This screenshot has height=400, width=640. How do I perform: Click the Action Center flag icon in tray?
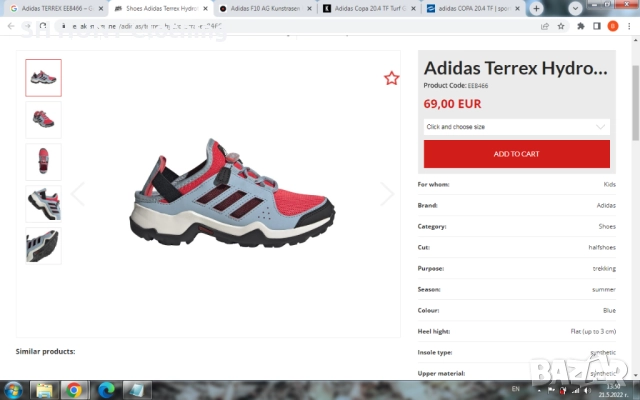coord(551,391)
